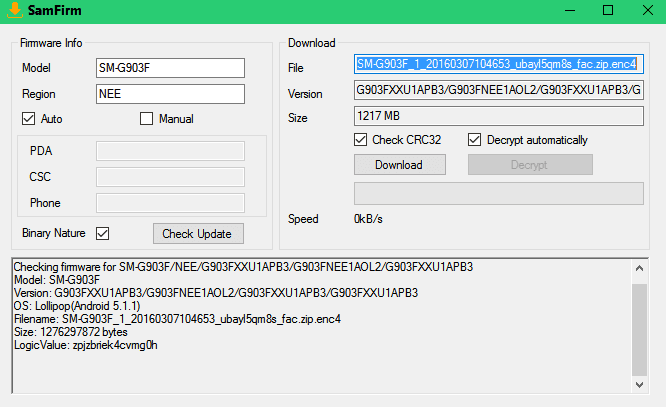Click into the Region field with NEE

(170, 94)
